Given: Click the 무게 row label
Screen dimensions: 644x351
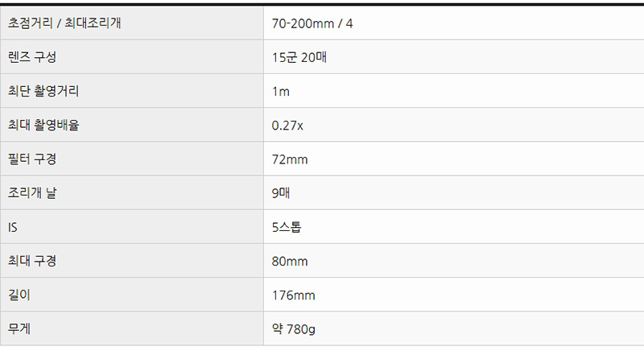Looking at the screenshot, I should coord(19,328).
